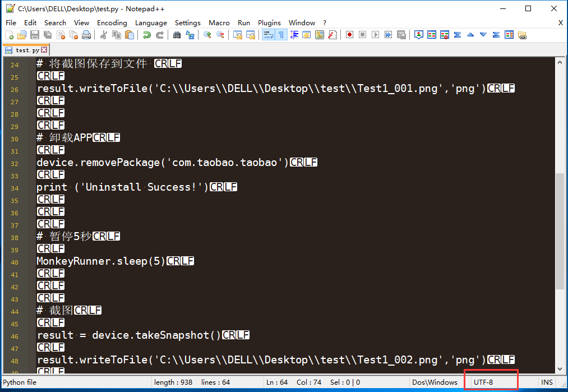Screen dimensions: 568x392
Task: Click the print ('Uninstall Success!') line
Action: tap(137, 187)
